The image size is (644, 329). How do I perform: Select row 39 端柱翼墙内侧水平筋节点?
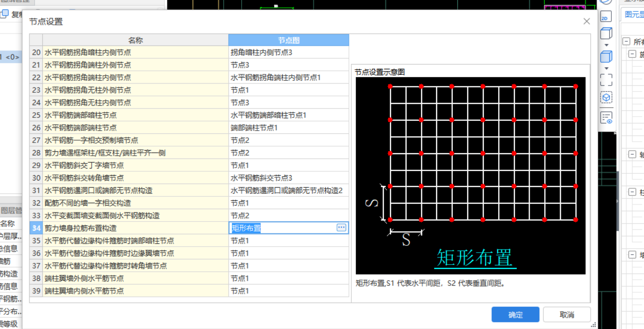click(136, 291)
